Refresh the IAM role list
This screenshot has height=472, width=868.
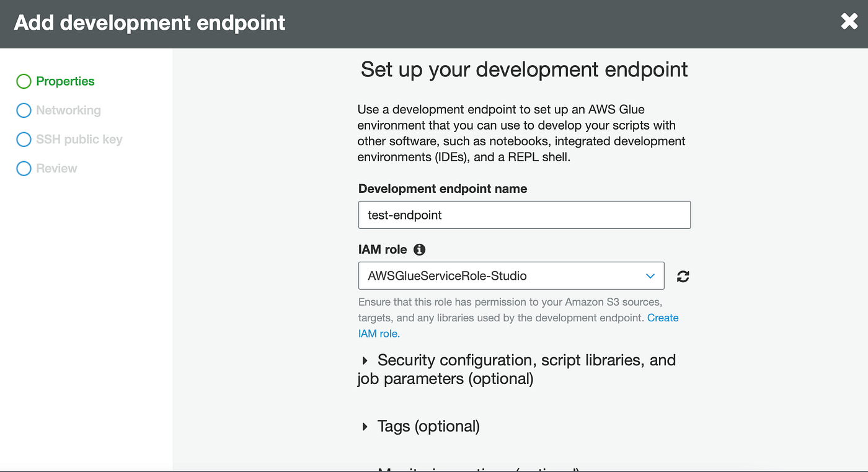(683, 276)
